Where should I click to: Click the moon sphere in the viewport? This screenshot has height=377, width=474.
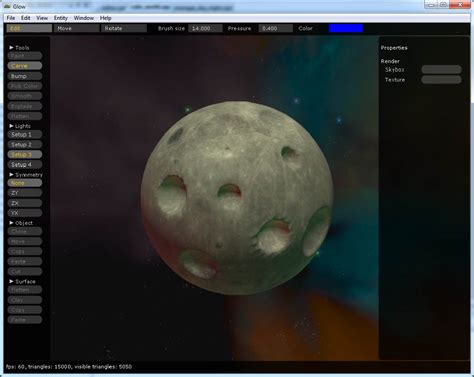[237, 198]
